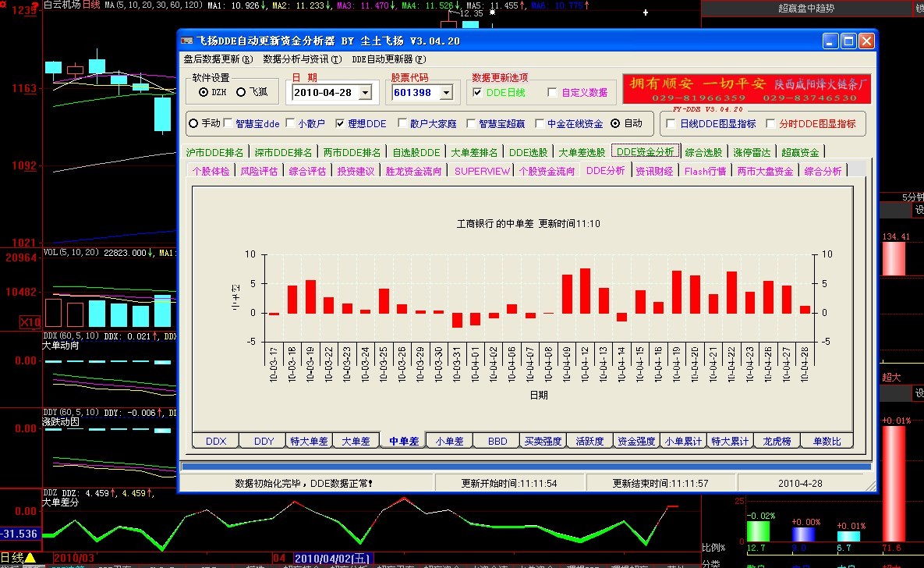Viewport: 924px width, 568px height.
Task: Open the Flash行情 sub-tab
Action: [x=706, y=171]
